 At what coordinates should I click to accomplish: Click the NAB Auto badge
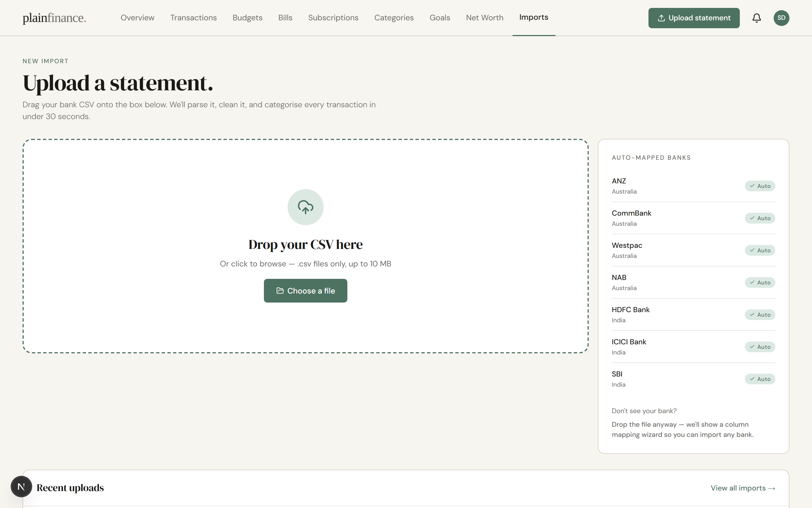tap(760, 283)
